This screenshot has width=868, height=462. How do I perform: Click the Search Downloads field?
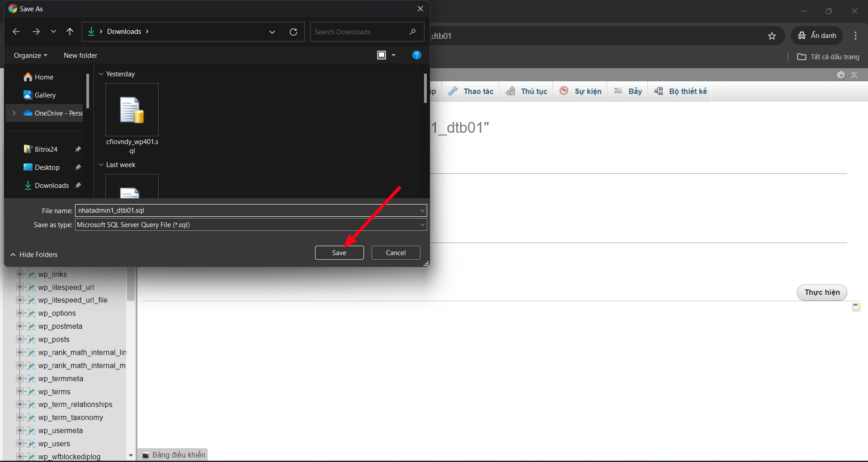click(367, 32)
